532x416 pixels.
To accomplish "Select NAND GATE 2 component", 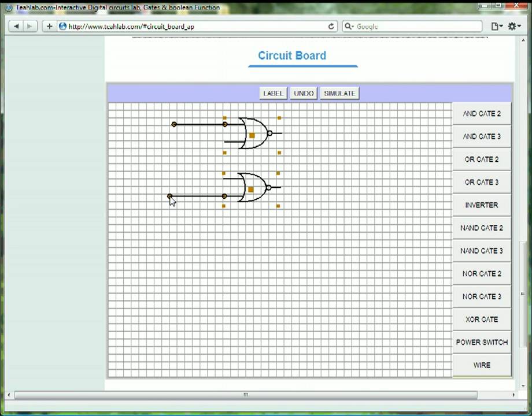I will click(482, 228).
